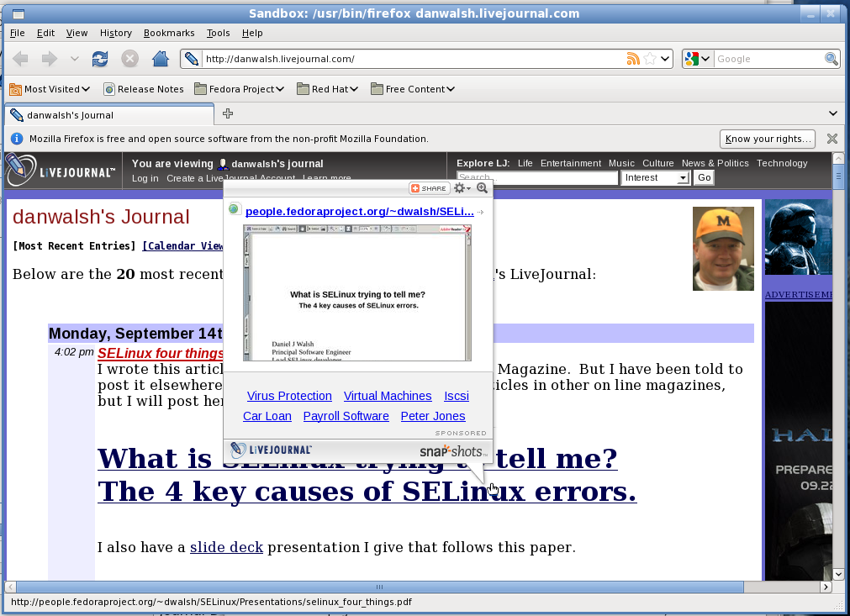Click the vertical scrollbar down arrow

click(x=838, y=574)
